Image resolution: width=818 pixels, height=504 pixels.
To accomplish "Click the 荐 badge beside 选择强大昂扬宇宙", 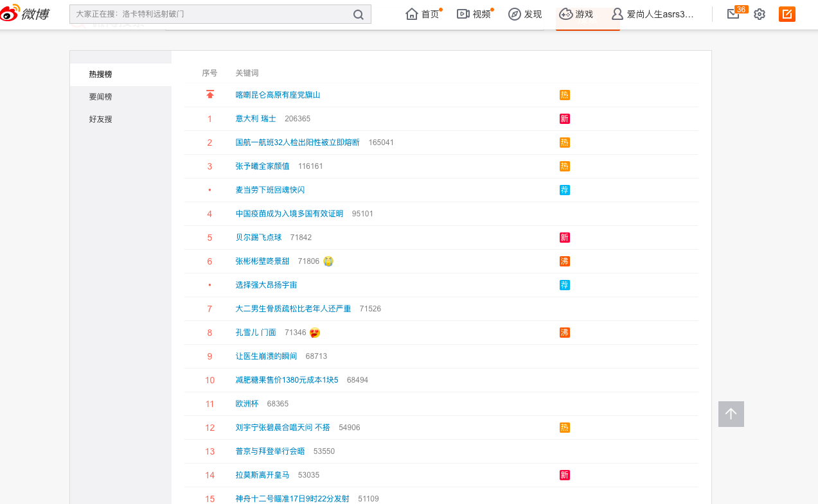I will [565, 285].
